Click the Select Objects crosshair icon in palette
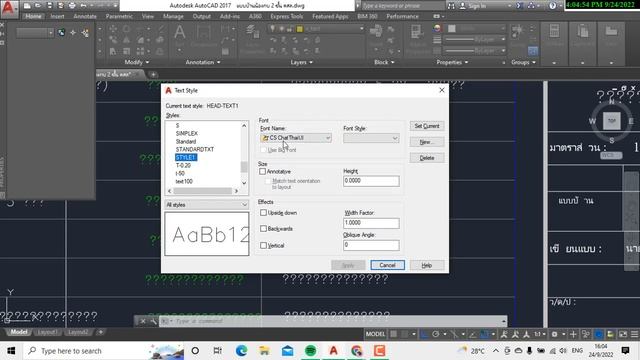This screenshot has width=640, height=360. coord(73,33)
